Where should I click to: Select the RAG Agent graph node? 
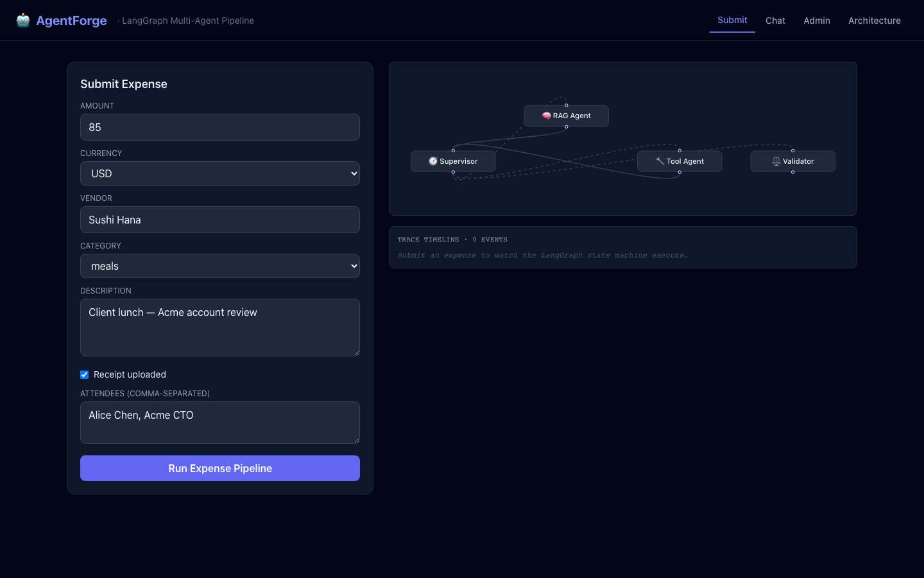[567, 116]
